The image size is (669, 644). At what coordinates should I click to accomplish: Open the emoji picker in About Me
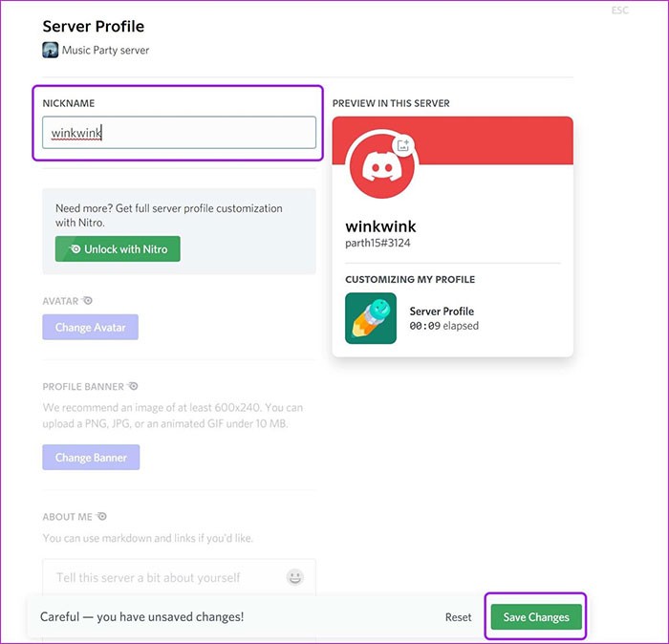[295, 577]
